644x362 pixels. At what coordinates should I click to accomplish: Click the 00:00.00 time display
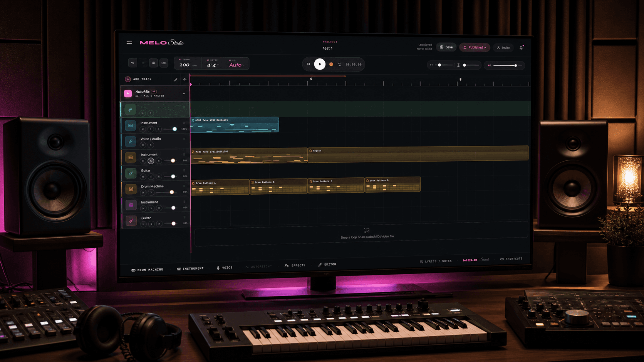click(x=354, y=65)
